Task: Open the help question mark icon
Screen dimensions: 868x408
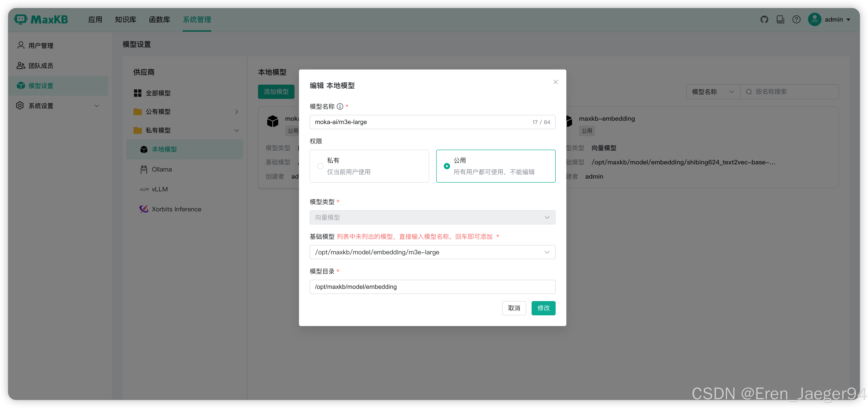Action: [796, 20]
